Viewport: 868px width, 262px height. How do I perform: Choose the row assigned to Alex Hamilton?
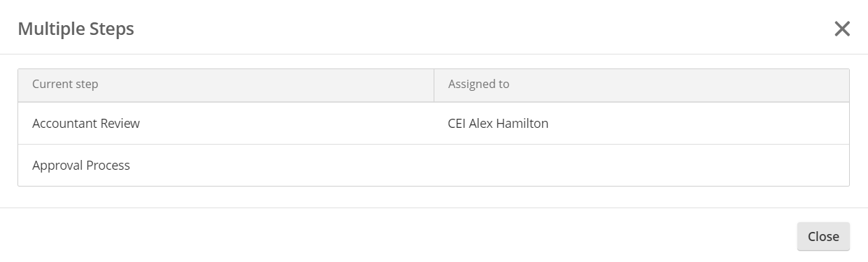434,124
